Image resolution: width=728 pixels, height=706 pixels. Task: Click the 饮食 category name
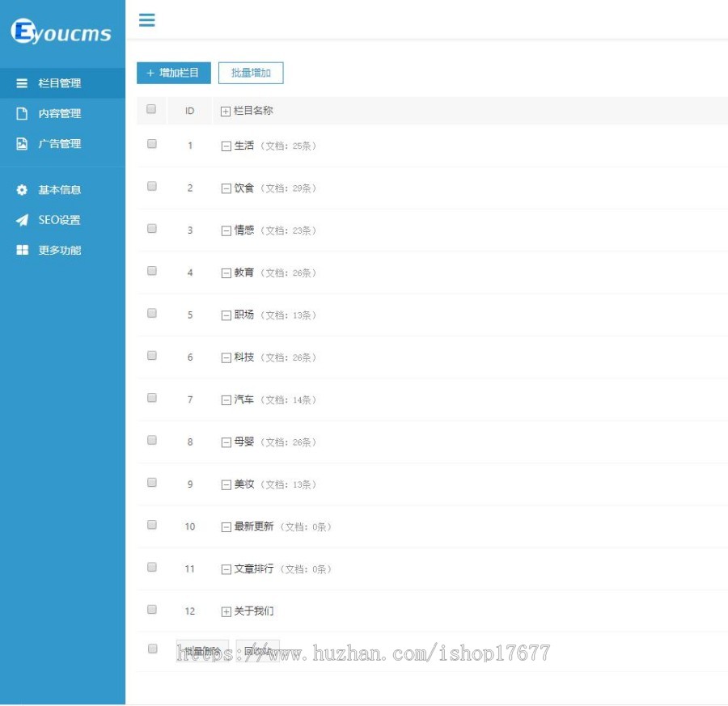point(244,188)
